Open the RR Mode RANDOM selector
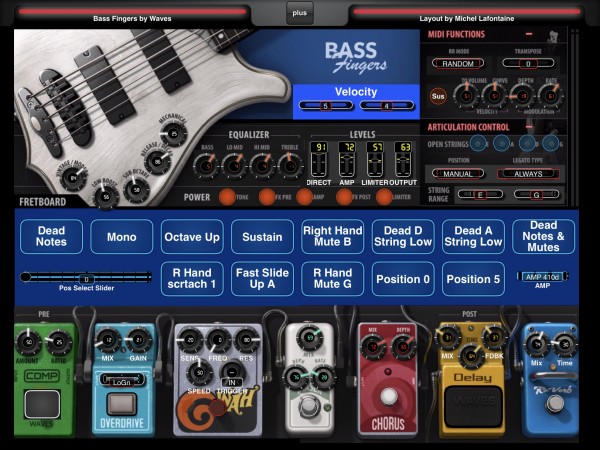 [458, 64]
